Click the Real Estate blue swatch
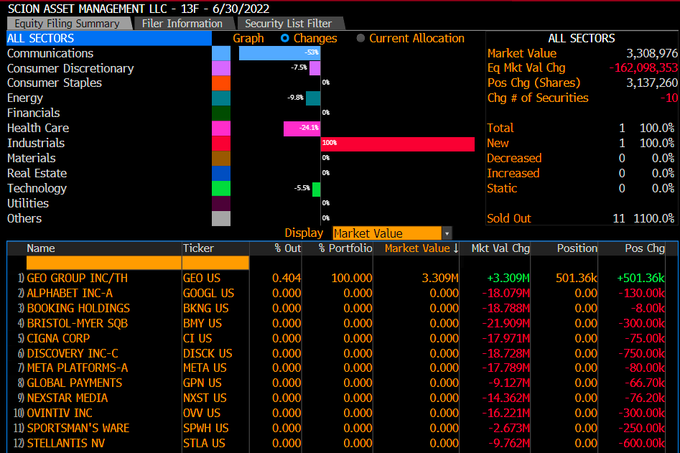Image resolution: width=680 pixels, height=453 pixels. (x=221, y=173)
